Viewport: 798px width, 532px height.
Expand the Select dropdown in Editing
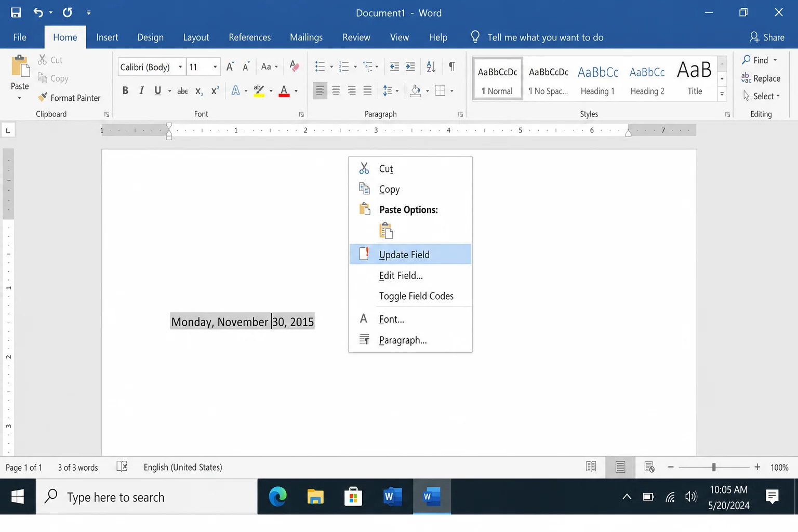[x=778, y=96]
